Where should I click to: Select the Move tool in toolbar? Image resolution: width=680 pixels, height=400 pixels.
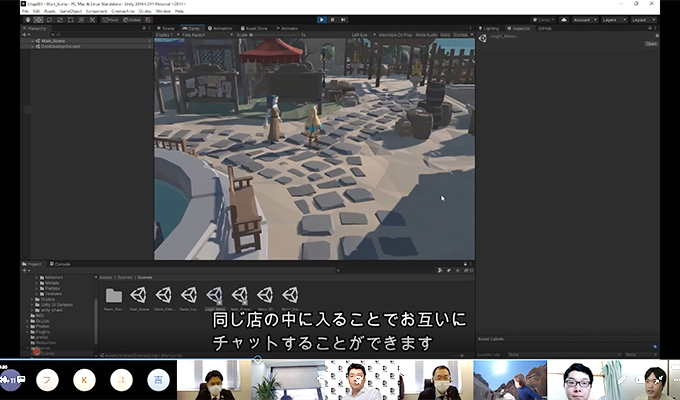(x=39, y=20)
